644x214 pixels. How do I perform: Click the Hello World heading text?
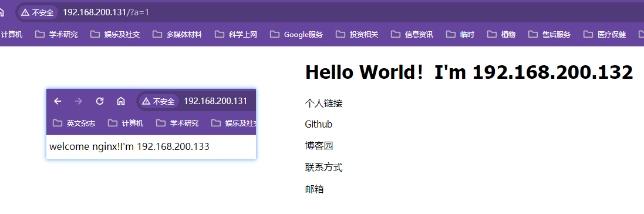[x=468, y=72]
